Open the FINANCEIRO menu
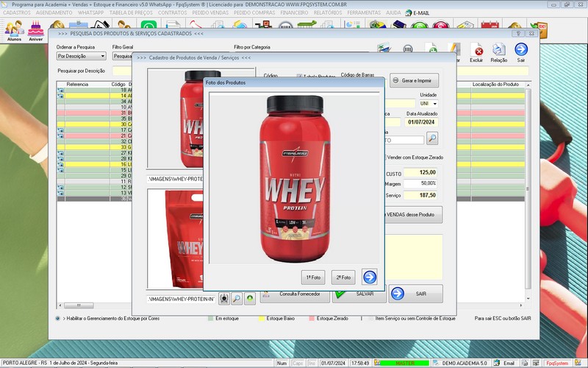This screenshot has height=368, width=588. point(295,13)
